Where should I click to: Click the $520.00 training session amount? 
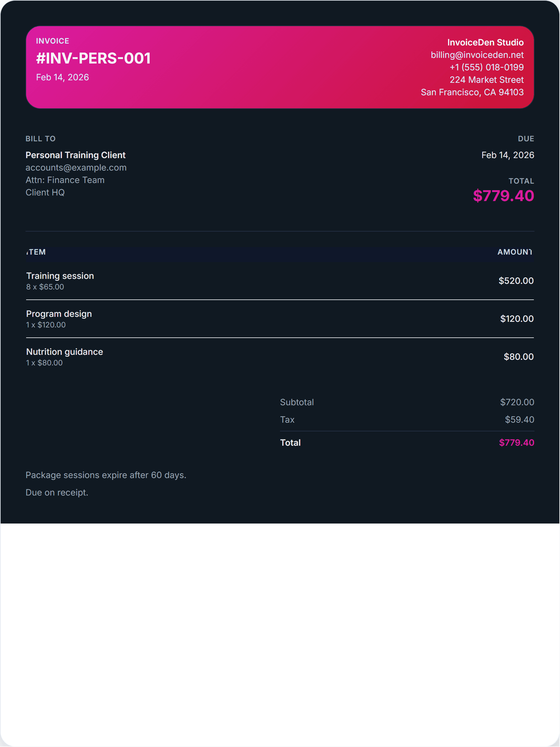[516, 281]
